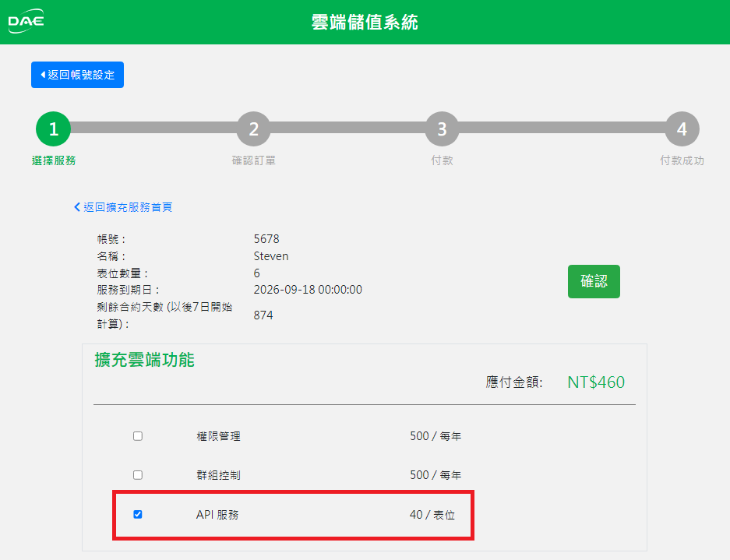
Task: Click step 4 circle 付款成功
Action: (x=682, y=129)
